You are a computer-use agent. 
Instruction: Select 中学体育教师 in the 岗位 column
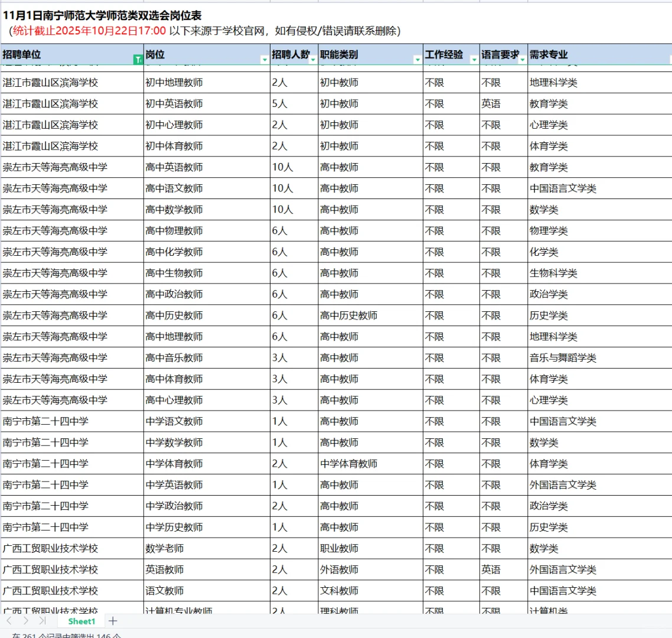[207, 464]
